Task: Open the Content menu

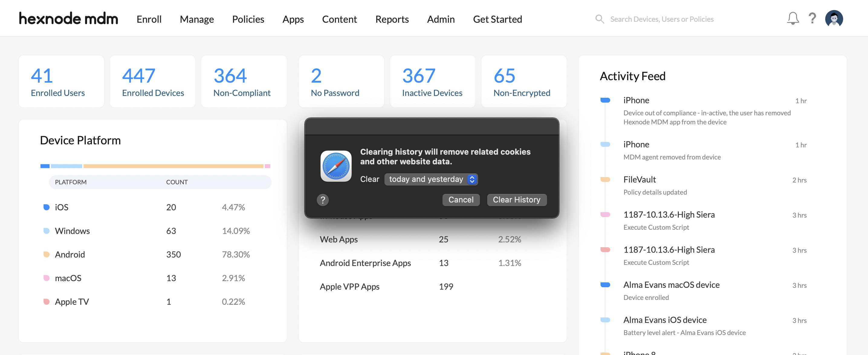Action: pyautogui.click(x=339, y=19)
